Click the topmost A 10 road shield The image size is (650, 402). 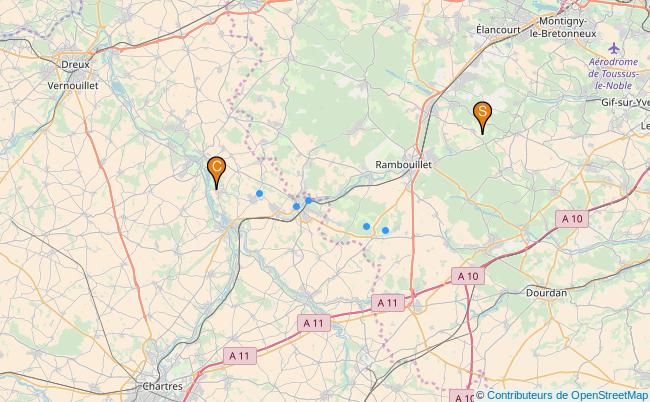pyautogui.click(x=572, y=219)
